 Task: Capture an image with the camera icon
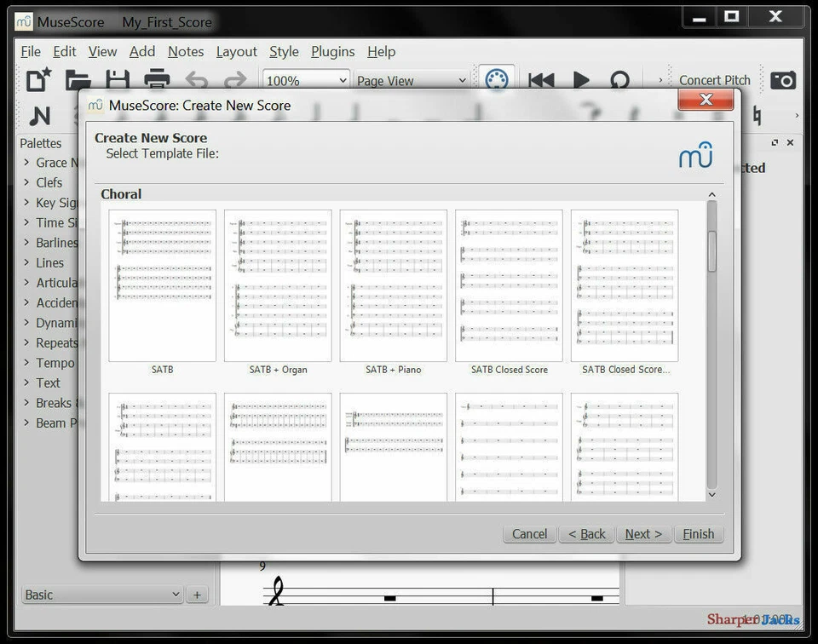coord(782,79)
